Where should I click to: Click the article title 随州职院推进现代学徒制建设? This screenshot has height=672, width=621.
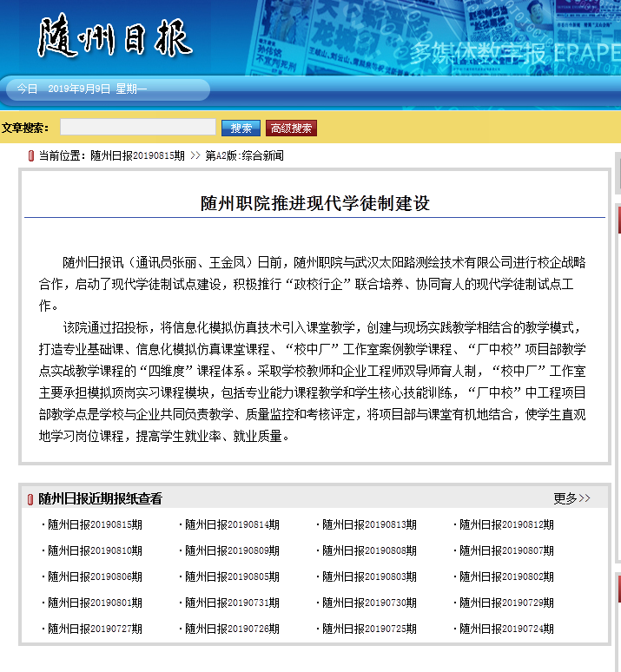click(314, 204)
